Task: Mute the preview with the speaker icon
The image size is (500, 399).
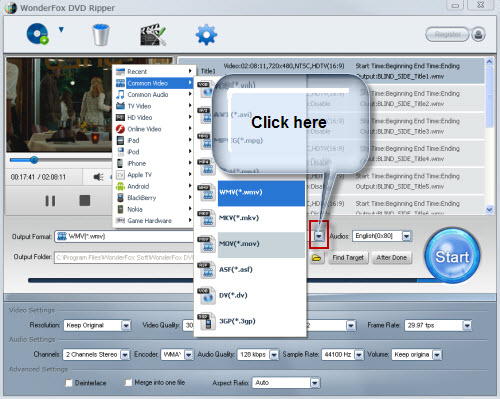Action: tap(98, 177)
